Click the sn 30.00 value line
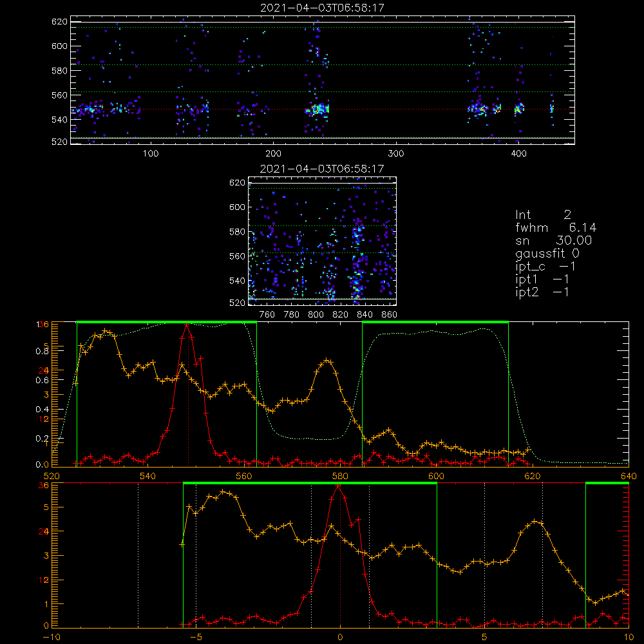Image resolution: width=644 pixels, height=644 pixels. [x=553, y=241]
